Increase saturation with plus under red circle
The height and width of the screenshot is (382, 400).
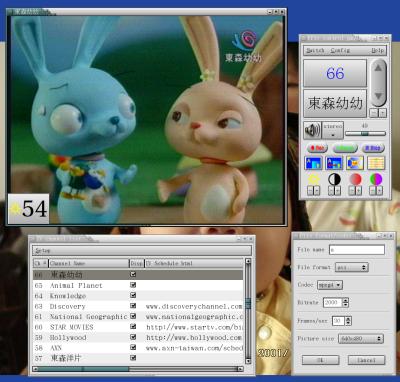click(358, 191)
